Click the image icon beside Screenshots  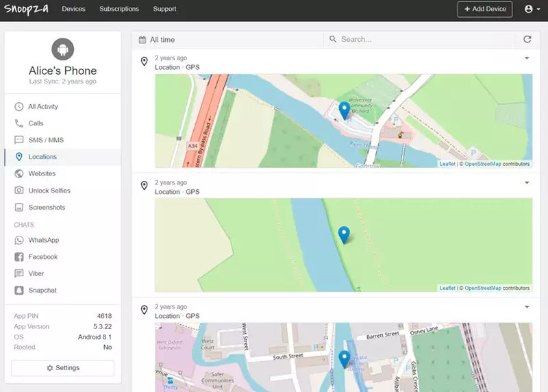tap(19, 208)
